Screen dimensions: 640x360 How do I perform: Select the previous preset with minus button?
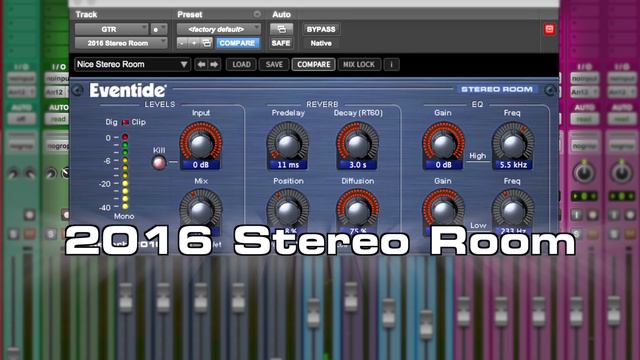182,43
